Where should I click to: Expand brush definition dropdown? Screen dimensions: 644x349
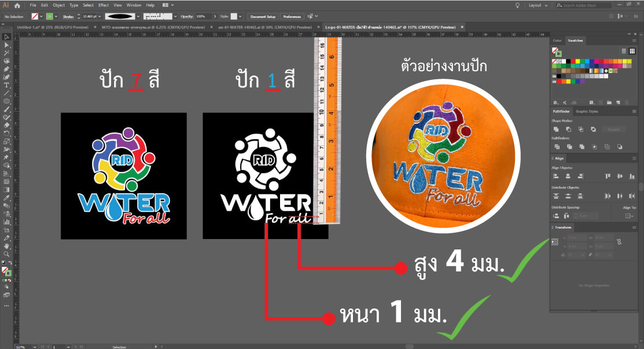pos(176,16)
